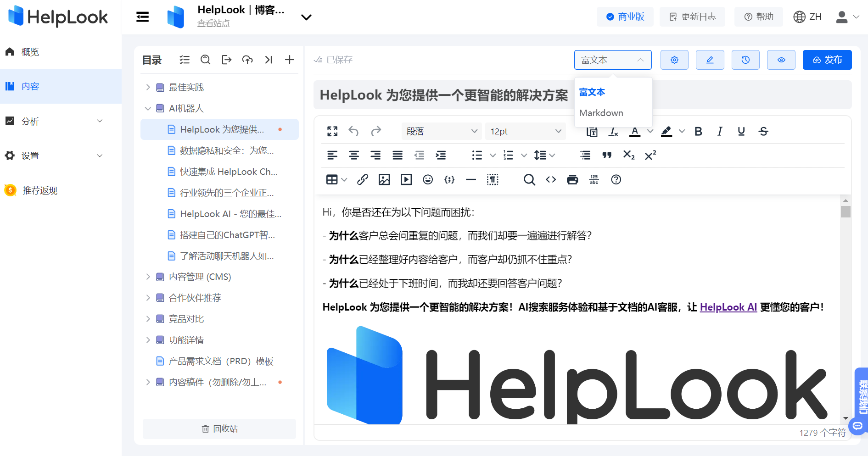Follow the 查看站点 link
The image size is (868, 456).
click(x=213, y=23)
